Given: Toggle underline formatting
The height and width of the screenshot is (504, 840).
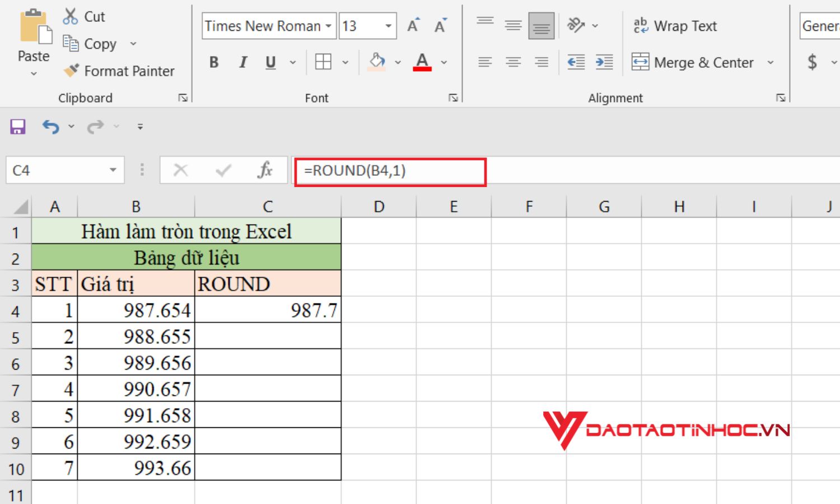Looking at the screenshot, I should click(x=270, y=62).
